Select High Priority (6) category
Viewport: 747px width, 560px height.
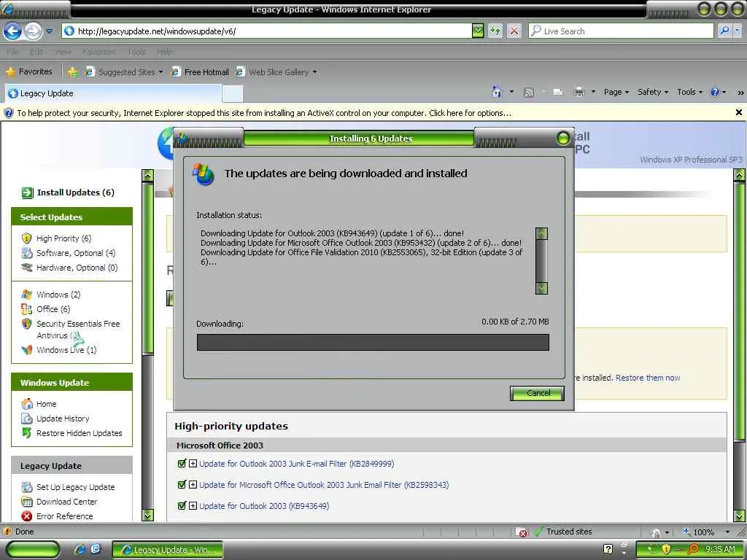click(x=63, y=238)
